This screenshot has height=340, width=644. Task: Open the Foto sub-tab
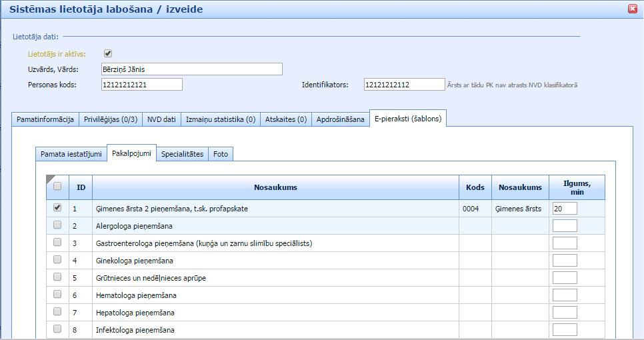click(x=221, y=154)
